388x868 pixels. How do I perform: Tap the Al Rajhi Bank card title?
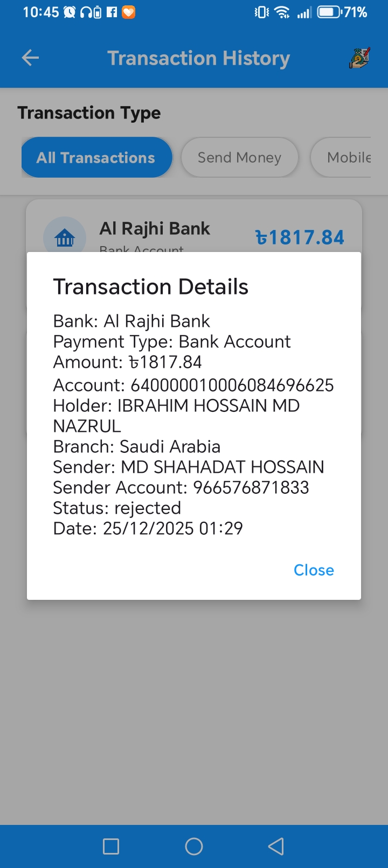[155, 228]
